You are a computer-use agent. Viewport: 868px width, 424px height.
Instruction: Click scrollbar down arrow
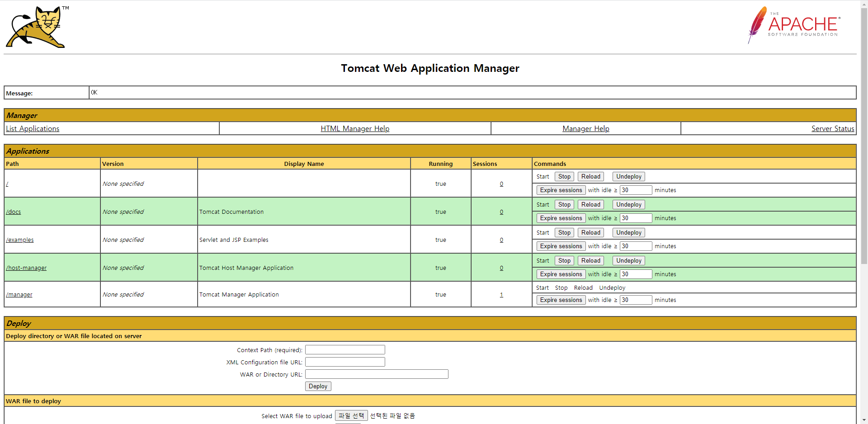click(x=864, y=420)
